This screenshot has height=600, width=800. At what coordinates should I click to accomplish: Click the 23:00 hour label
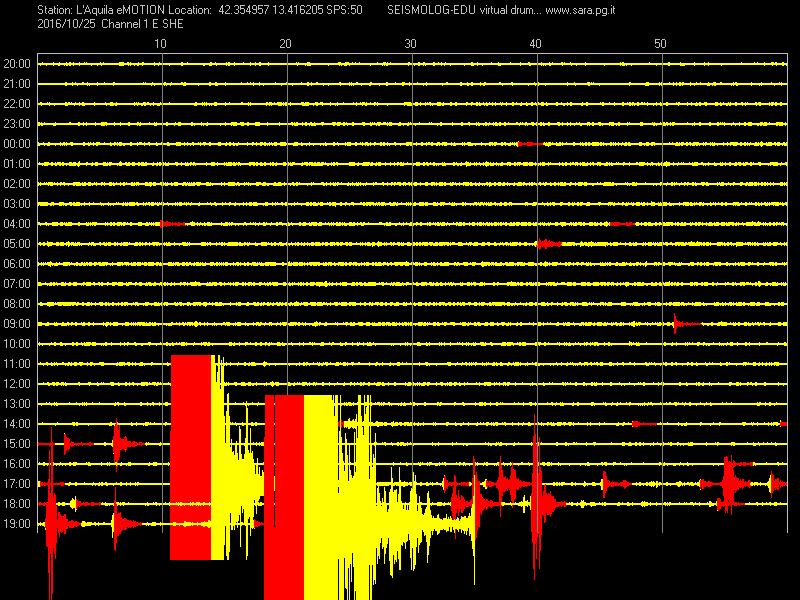(17, 123)
